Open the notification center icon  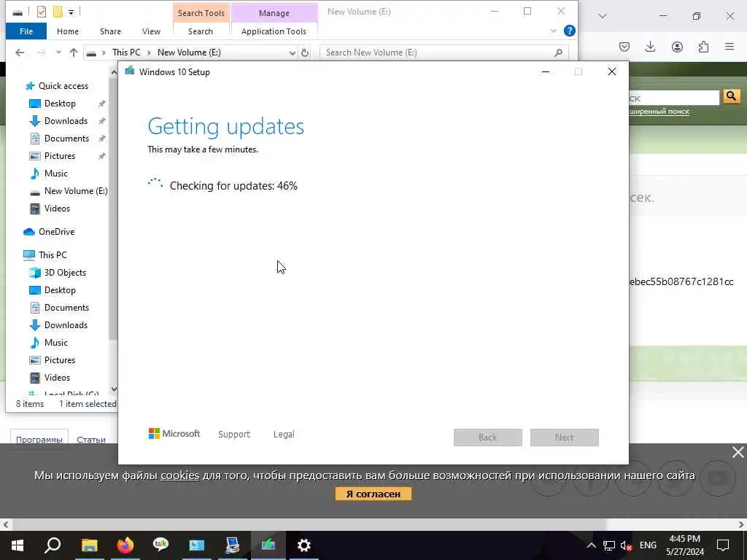(723, 545)
